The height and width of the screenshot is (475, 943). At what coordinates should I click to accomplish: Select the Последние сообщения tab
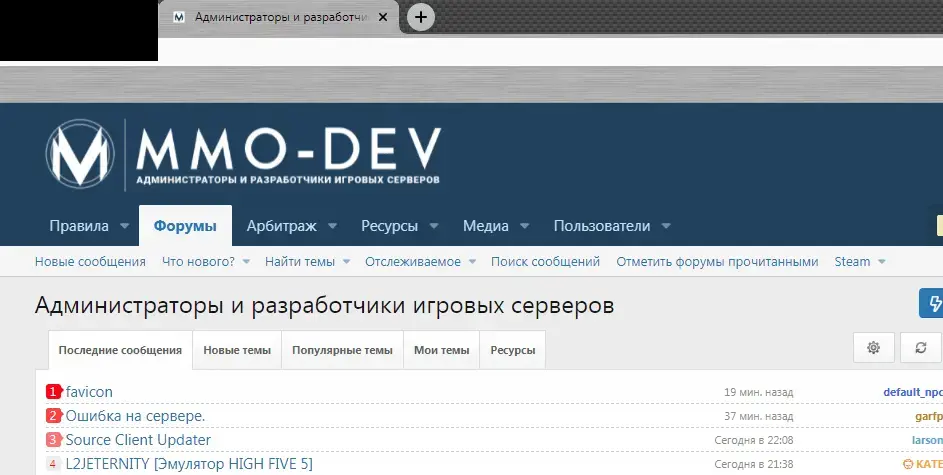pyautogui.click(x=120, y=350)
